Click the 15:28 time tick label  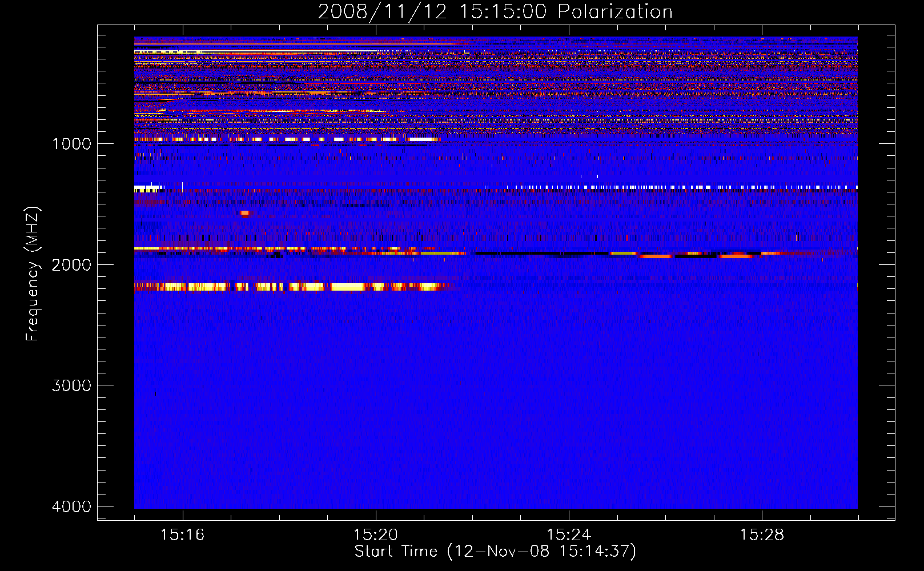point(762,535)
